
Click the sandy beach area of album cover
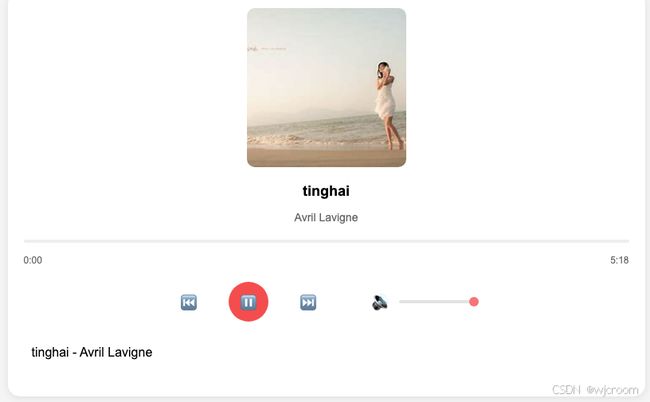tap(326, 157)
